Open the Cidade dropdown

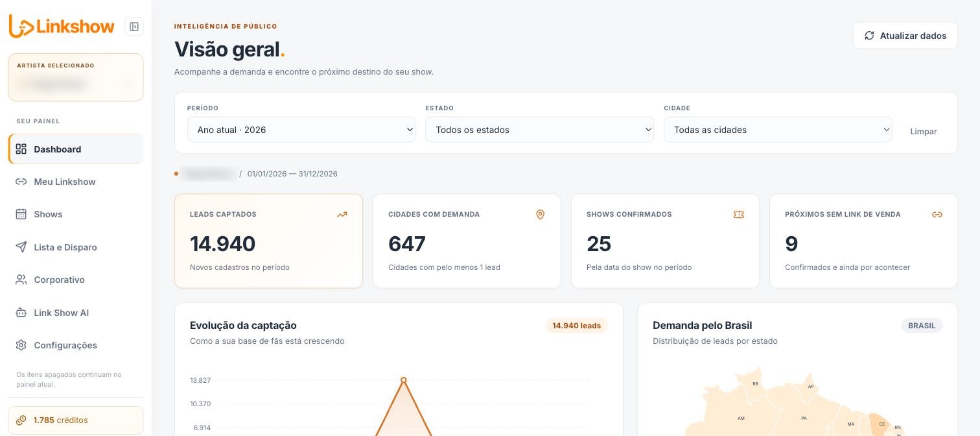(x=778, y=130)
